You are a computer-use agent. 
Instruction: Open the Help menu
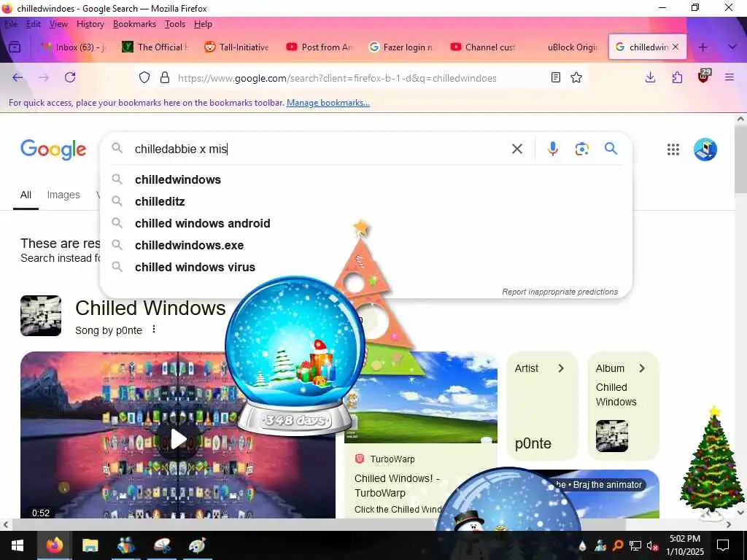[x=203, y=24]
